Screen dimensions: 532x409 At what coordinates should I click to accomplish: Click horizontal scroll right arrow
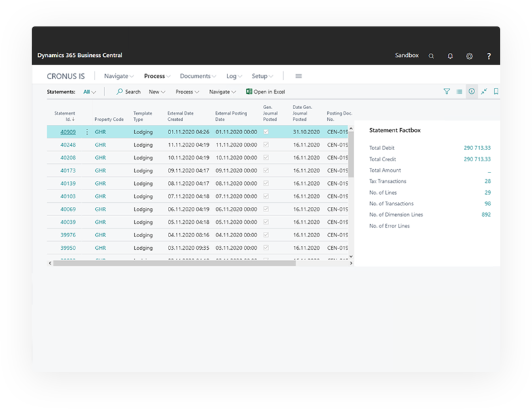(351, 263)
